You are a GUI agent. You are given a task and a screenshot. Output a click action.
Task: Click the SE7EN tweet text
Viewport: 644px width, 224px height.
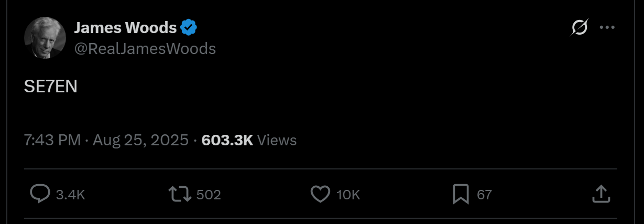click(x=51, y=88)
